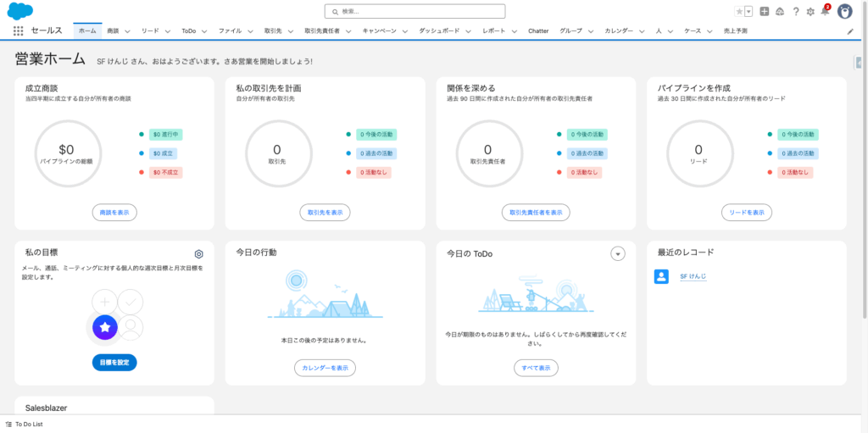
Task: Click the 目標を設定 button
Action: tap(114, 362)
